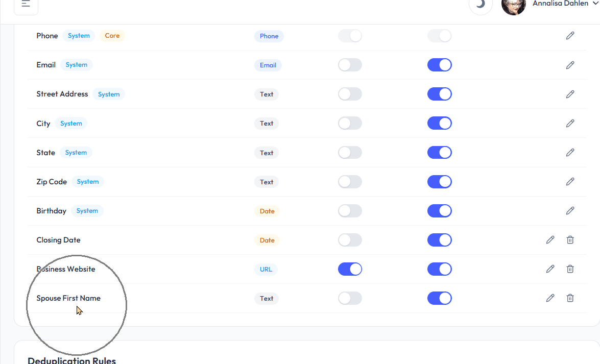Click the Business Website field name

66,269
